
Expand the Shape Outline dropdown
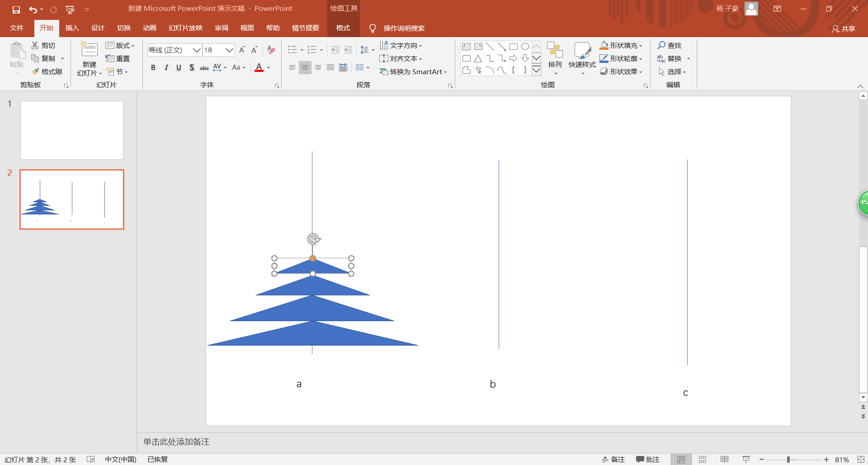pos(641,59)
